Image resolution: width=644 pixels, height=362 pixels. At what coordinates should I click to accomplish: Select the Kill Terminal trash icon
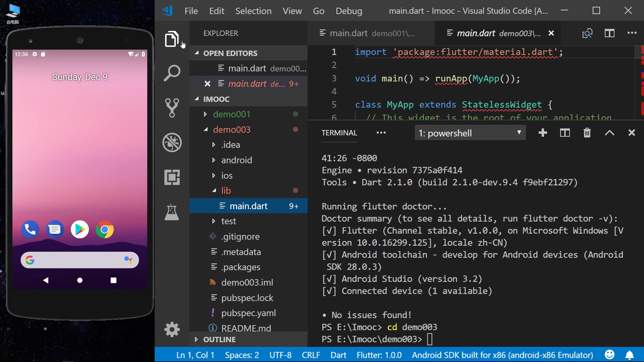coord(587,133)
